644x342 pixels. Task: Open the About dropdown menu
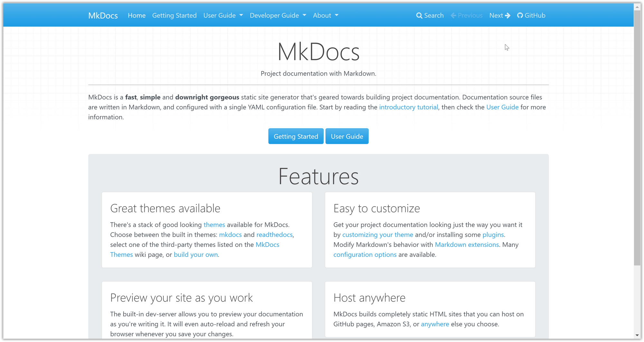[x=326, y=15]
